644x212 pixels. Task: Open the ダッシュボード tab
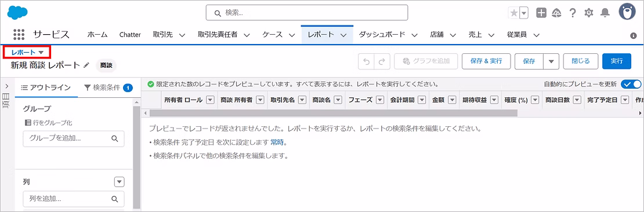click(382, 35)
